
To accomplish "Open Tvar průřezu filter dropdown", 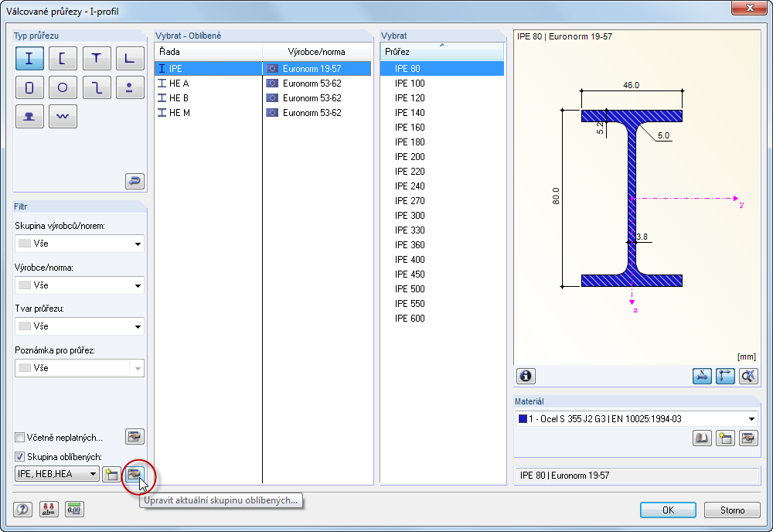I will click(x=80, y=326).
